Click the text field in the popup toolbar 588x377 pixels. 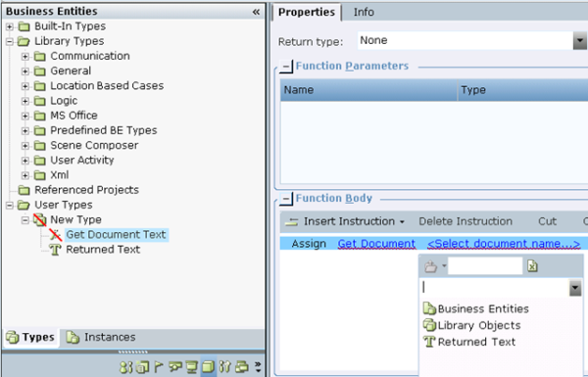pos(485,266)
